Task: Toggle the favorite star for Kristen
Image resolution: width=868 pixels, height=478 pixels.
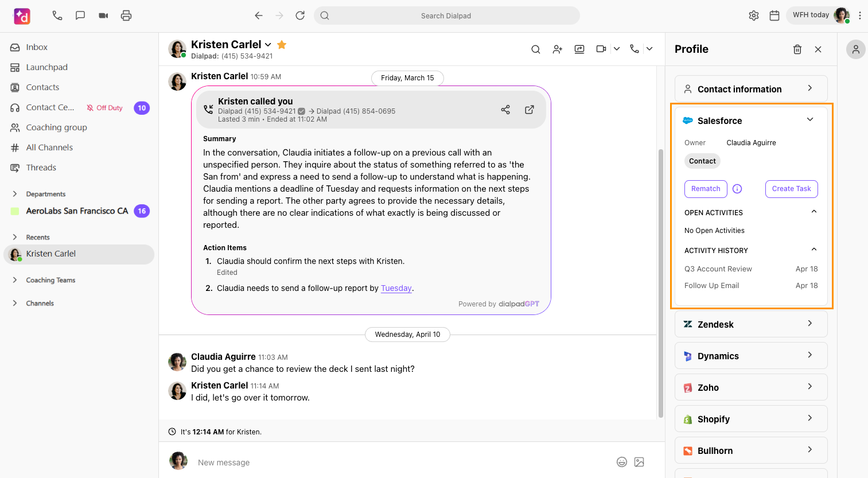Action: tap(282, 44)
